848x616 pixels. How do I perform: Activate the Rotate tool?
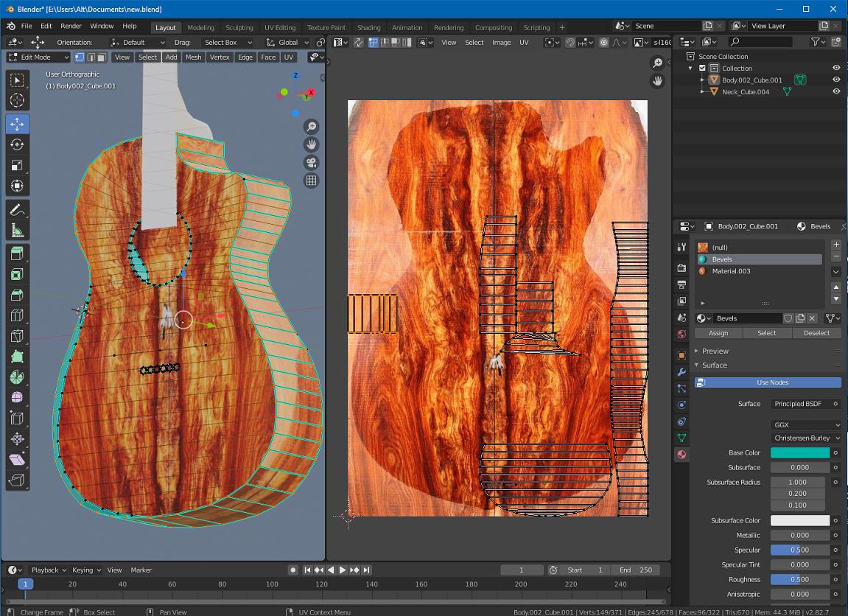tap(18, 144)
